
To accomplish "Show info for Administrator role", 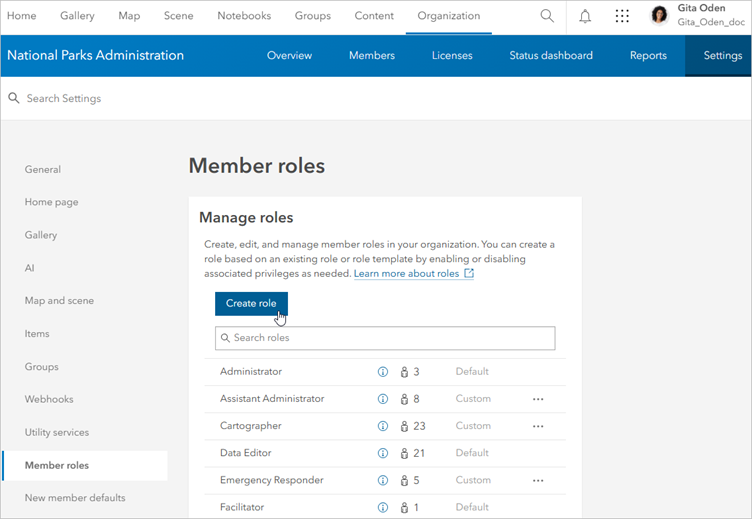I will 383,372.
